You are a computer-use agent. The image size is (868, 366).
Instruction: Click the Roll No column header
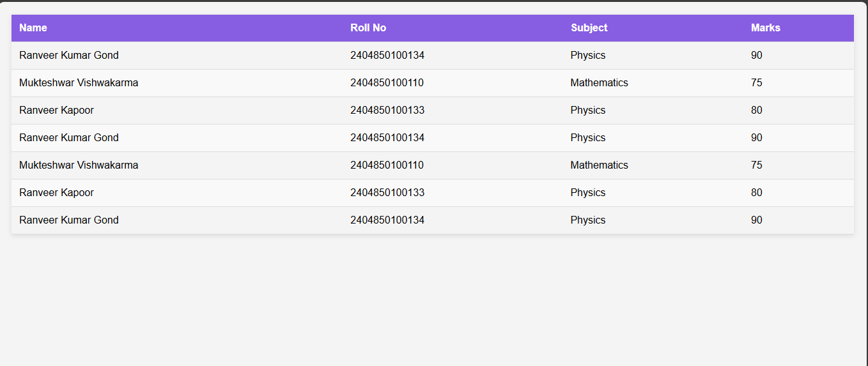click(x=368, y=28)
